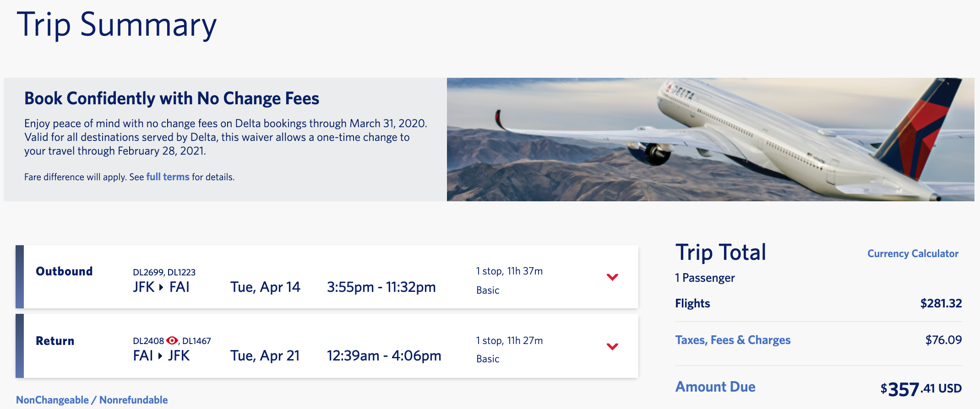This screenshot has height=409, width=980.
Task: Open the full terms link
Action: pyautogui.click(x=168, y=177)
